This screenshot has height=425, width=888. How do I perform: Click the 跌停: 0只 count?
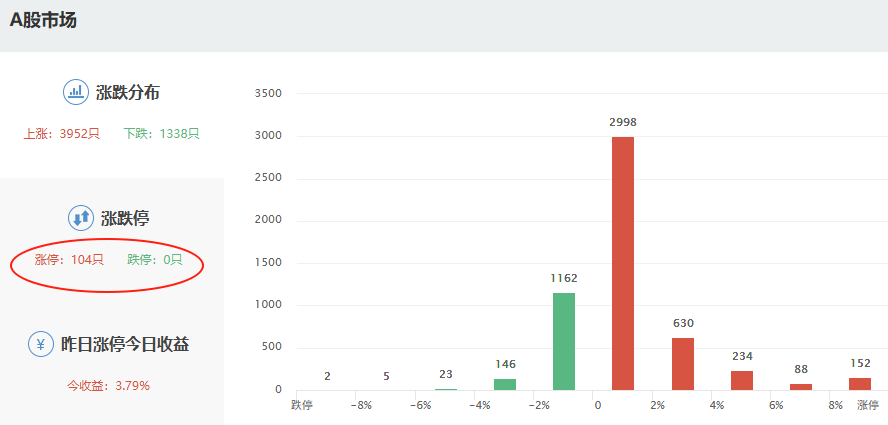point(155,259)
